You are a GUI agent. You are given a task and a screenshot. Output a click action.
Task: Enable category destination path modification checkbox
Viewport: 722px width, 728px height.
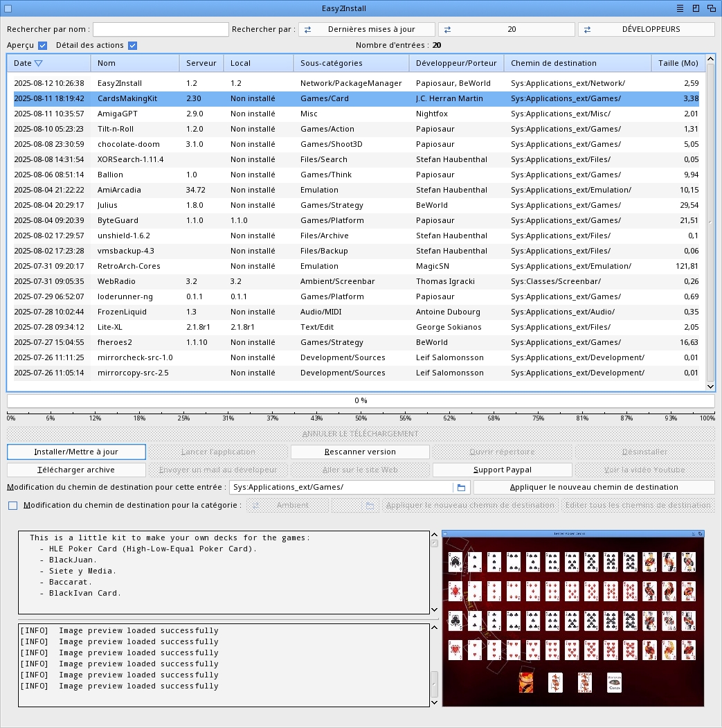pyautogui.click(x=12, y=506)
